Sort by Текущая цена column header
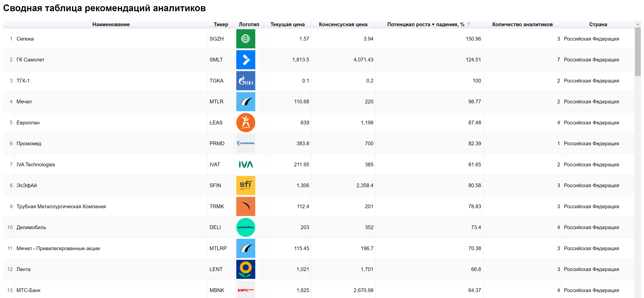Viewport: 644px width, 298px height. [287, 24]
